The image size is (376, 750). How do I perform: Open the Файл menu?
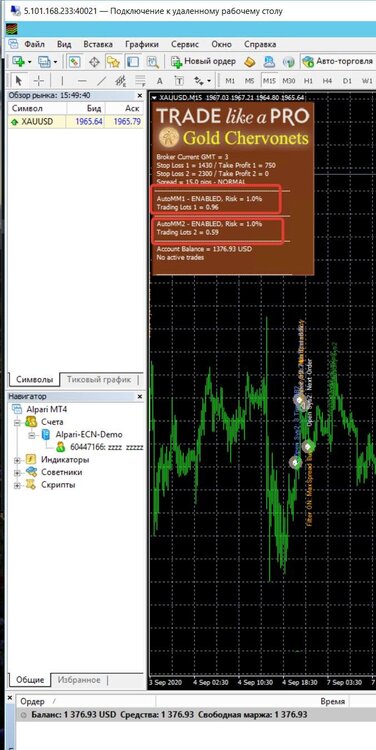[34, 44]
